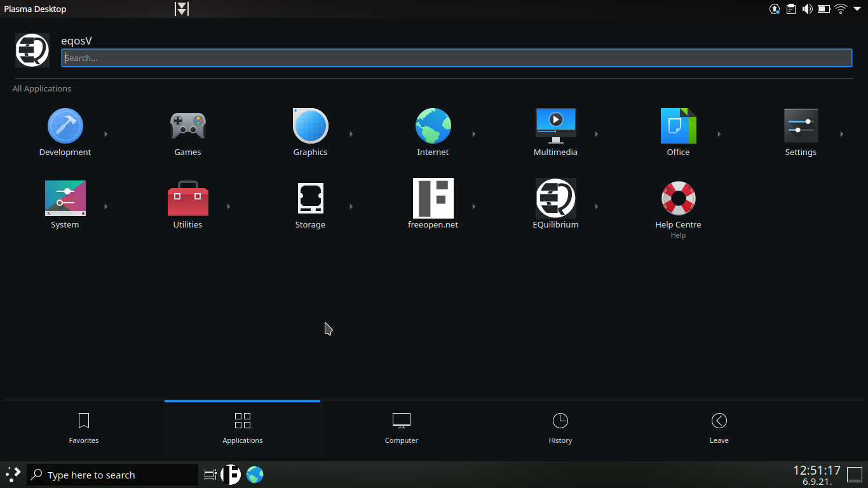868x488 pixels.
Task: Open the Development category icon
Action: pyautogui.click(x=65, y=126)
